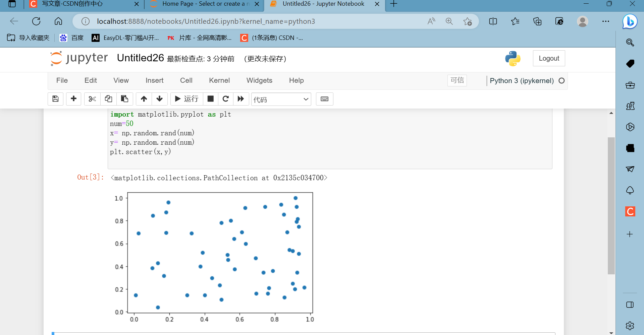Run the current cell
The height and width of the screenshot is (335, 644).
point(186,99)
